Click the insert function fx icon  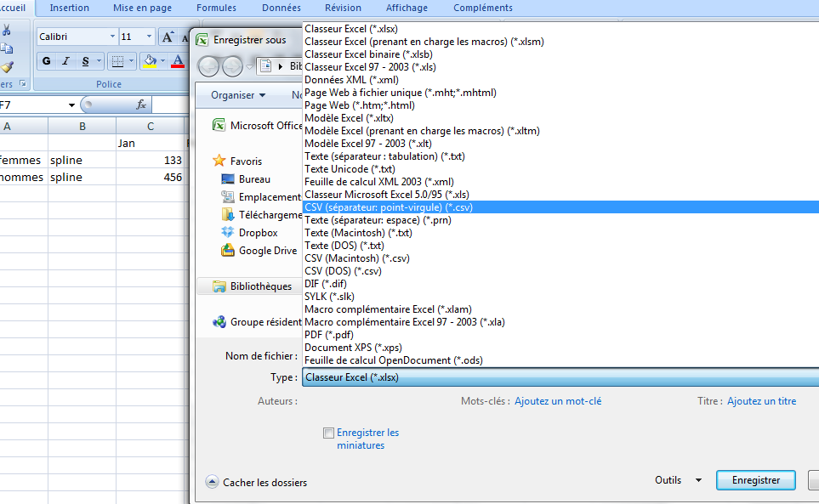click(141, 105)
